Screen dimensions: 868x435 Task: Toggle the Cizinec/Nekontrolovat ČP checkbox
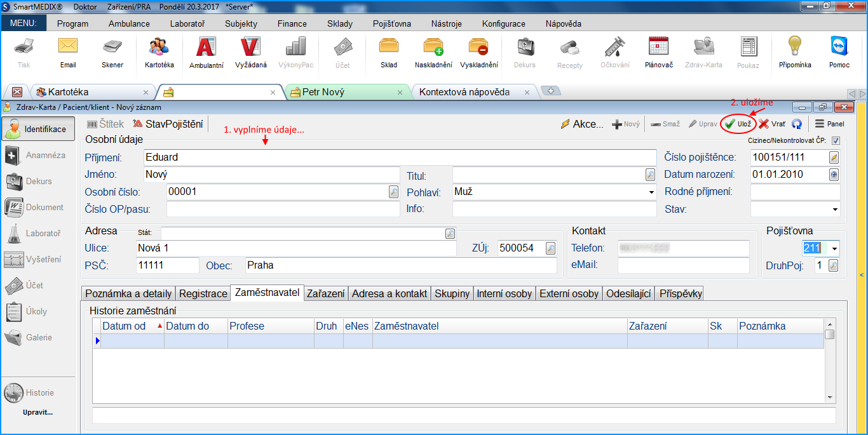tap(836, 141)
